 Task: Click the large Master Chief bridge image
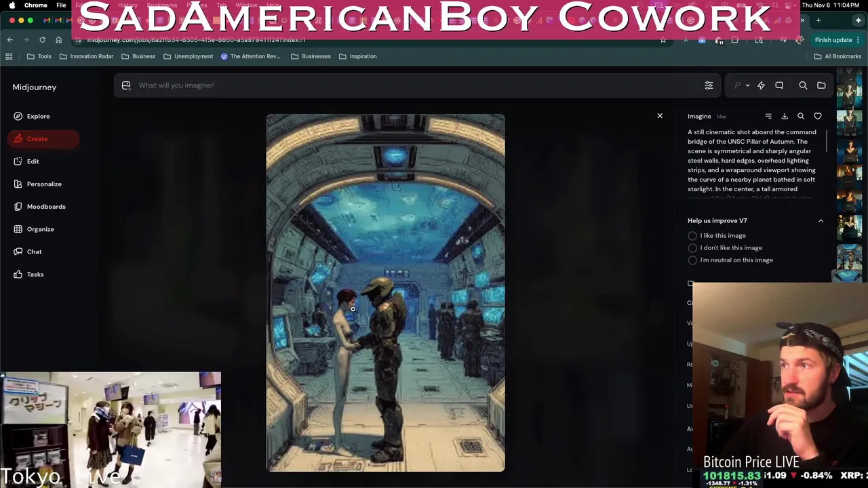click(385, 292)
